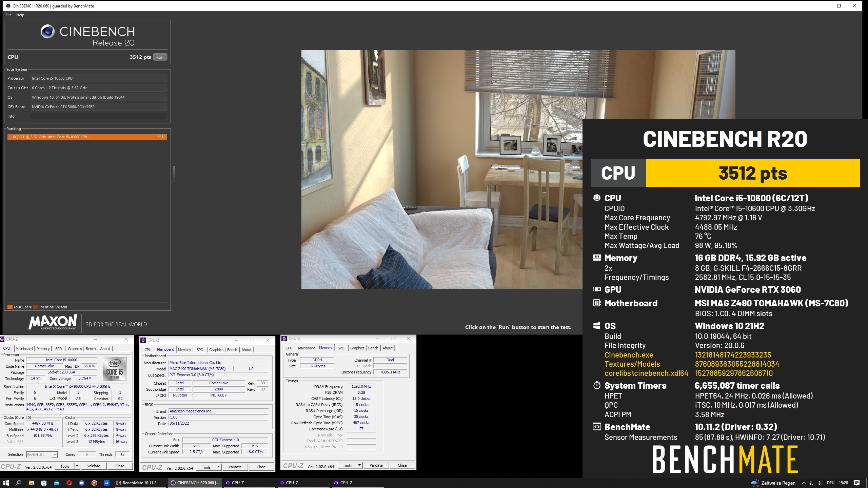Image resolution: width=868 pixels, height=488 pixels.
Task: Open the Tools dropdown arrow in the CPU-Z Mainboard window
Action: click(x=218, y=467)
